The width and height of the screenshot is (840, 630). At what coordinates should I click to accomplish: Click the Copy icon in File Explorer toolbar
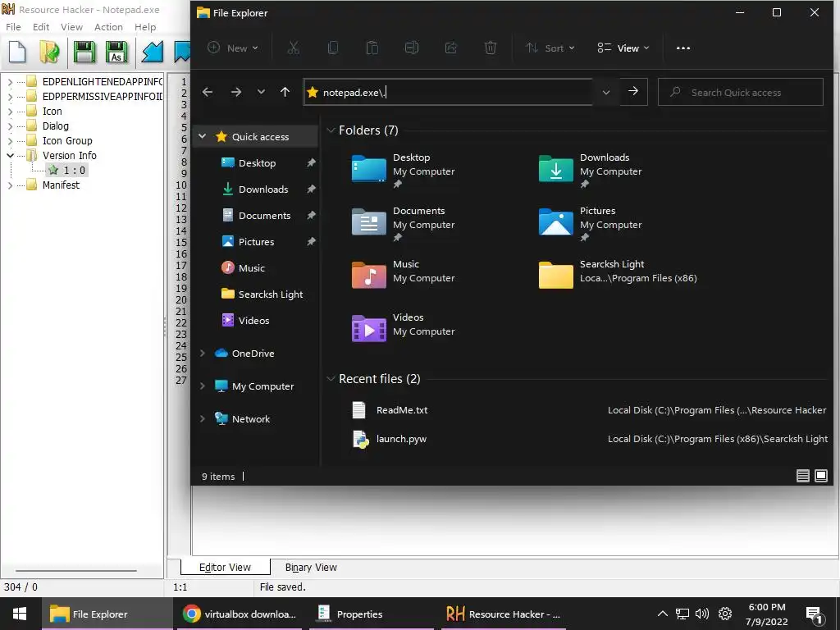333,48
